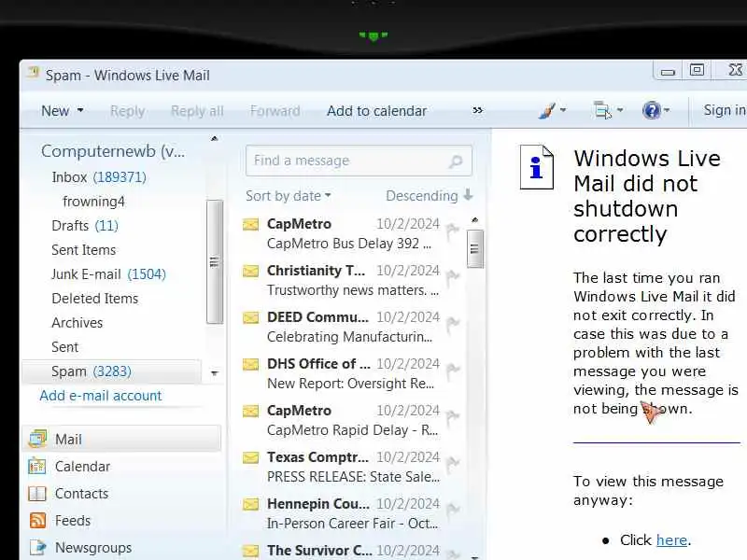Switch to Calendar view
The width and height of the screenshot is (747, 560).
[82, 466]
